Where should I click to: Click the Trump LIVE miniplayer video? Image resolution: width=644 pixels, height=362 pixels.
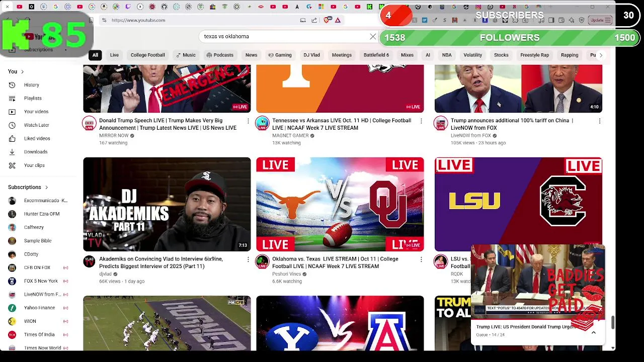tap(538, 282)
